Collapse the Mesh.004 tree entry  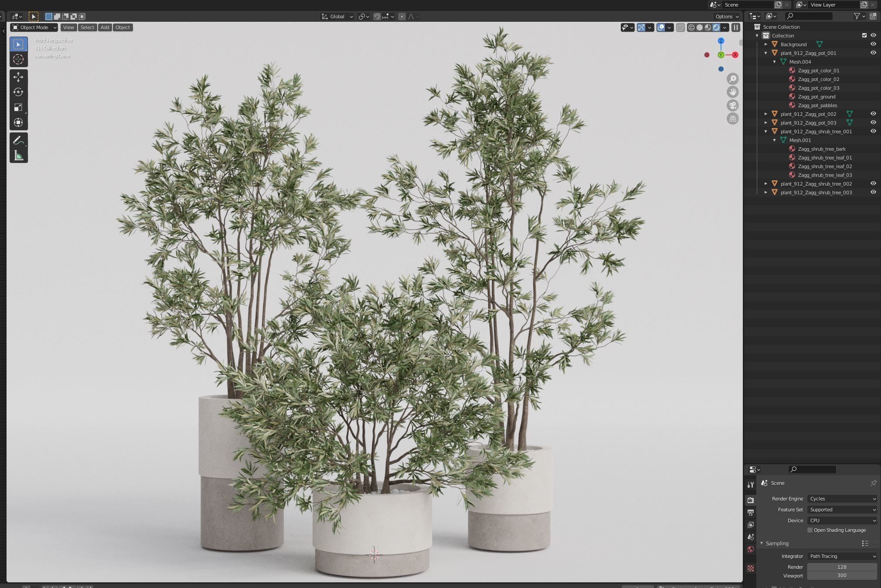click(775, 61)
